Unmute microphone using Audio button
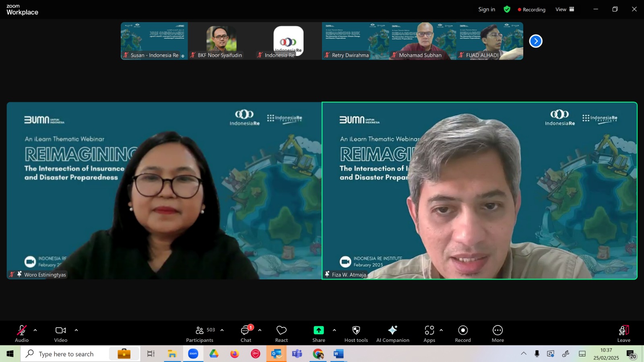644x362 pixels. (x=22, y=333)
